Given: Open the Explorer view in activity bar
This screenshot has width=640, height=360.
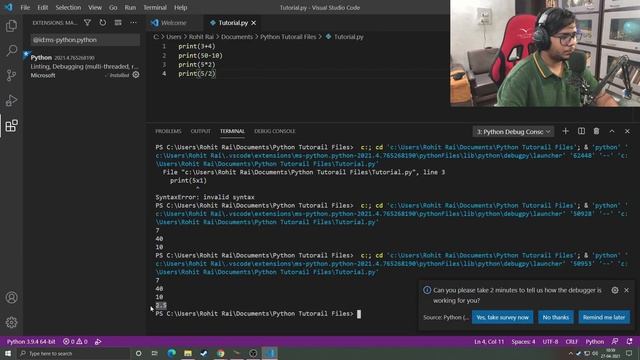Looking at the screenshot, I should (11, 26).
